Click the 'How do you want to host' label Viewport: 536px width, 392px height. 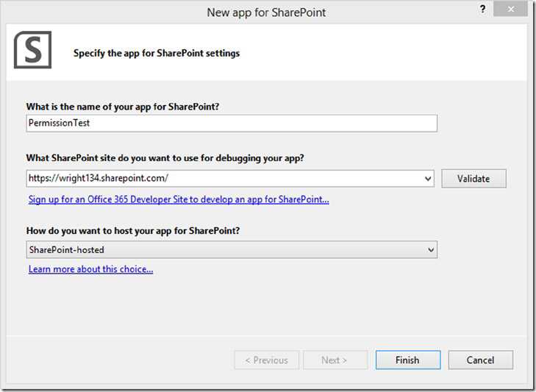132,230
